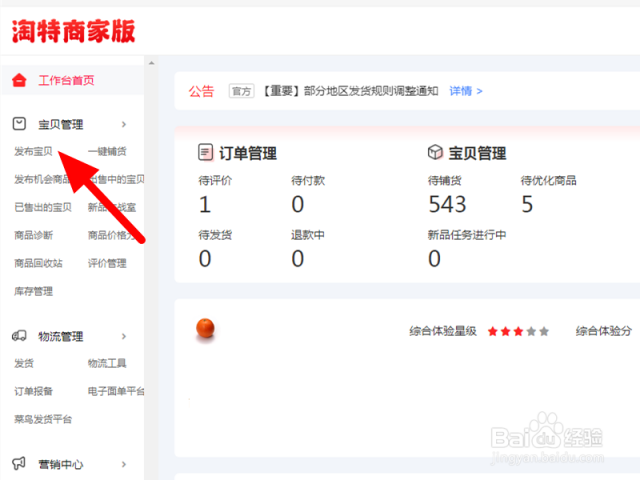Open 工作台首页 menu item
640x480 pixels.
tap(67, 80)
